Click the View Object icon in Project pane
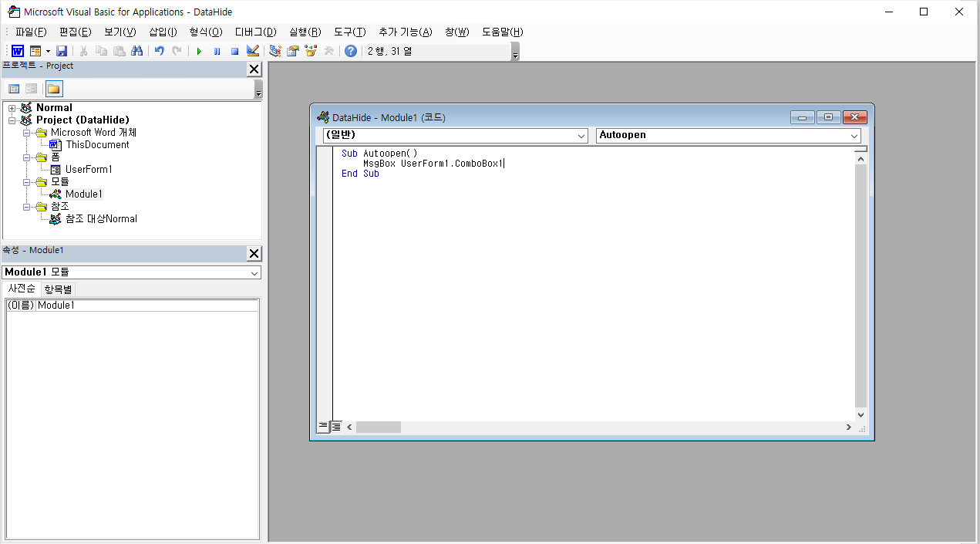980x544 pixels. pos(32,89)
